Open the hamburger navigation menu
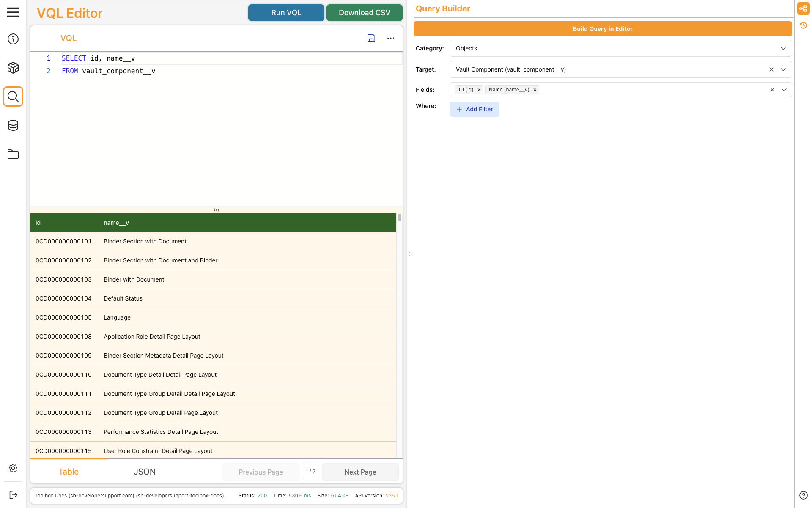This screenshot has height=508, width=812. (13, 12)
